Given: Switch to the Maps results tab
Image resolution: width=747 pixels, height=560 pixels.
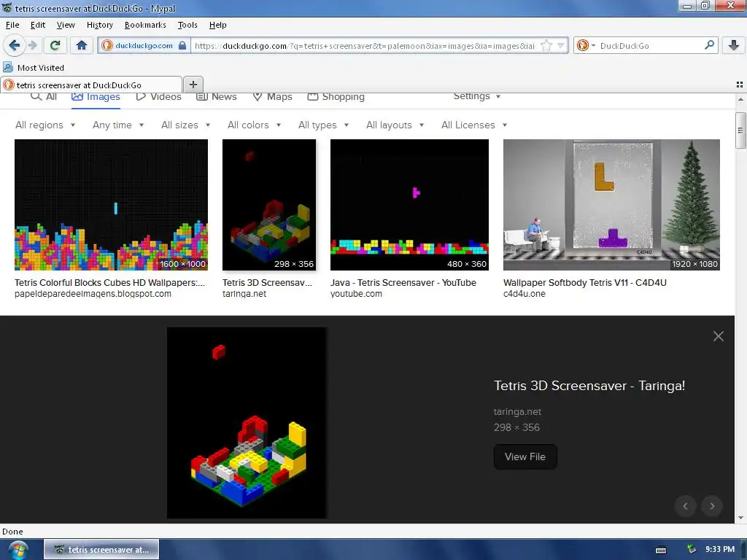Looking at the screenshot, I should click(x=273, y=97).
